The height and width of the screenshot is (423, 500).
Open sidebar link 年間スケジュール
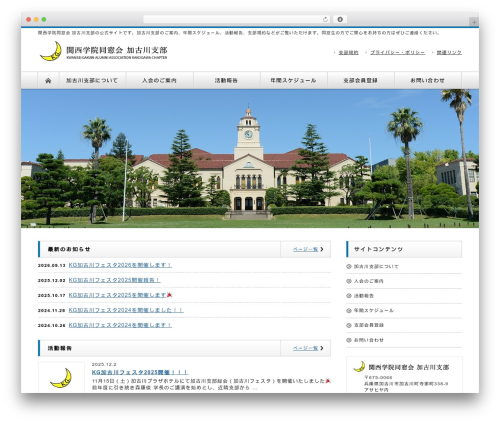[x=374, y=310]
